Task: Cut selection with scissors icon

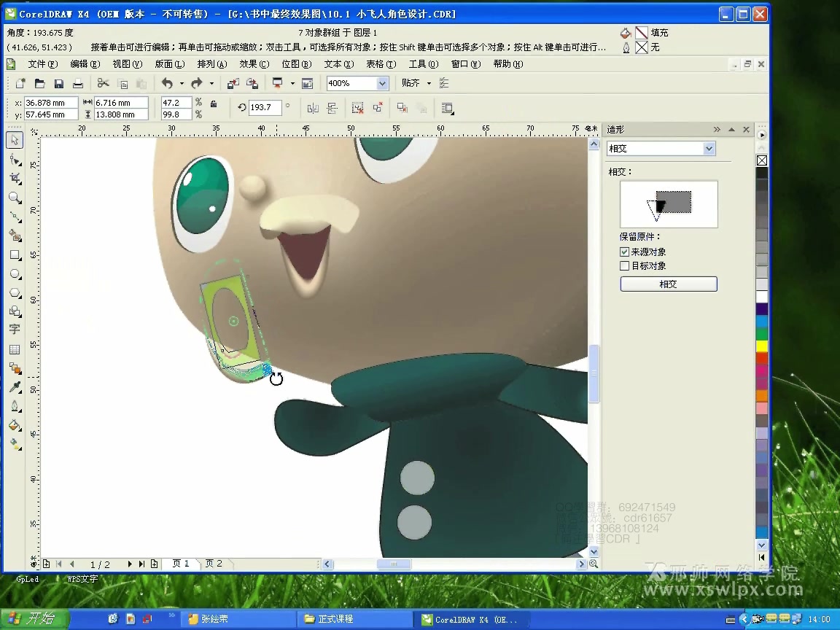Action: [103, 83]
